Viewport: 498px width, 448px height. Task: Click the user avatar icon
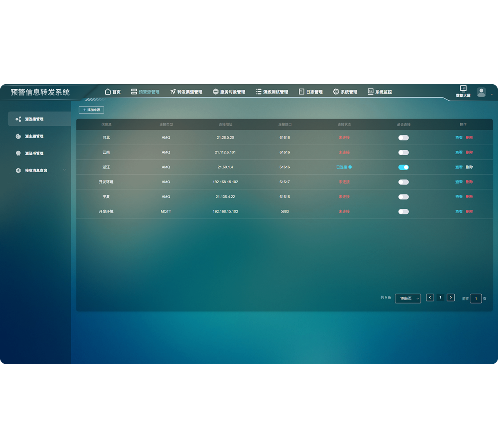(x=481, y=92)
